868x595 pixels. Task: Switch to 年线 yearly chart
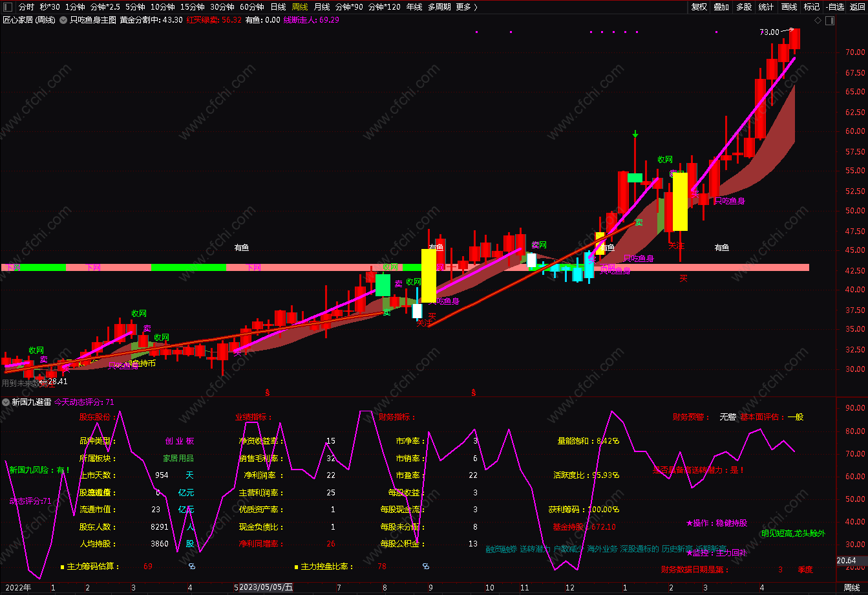414,6
